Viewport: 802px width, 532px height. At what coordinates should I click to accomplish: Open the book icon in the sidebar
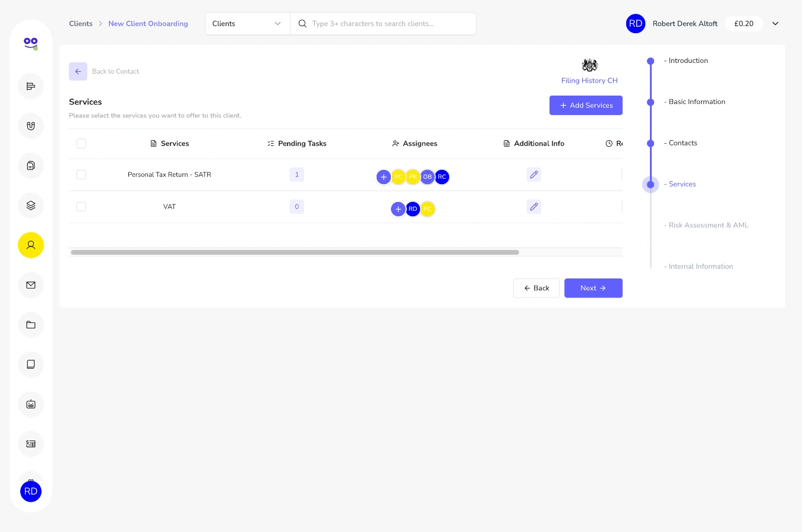click(31, 365)
